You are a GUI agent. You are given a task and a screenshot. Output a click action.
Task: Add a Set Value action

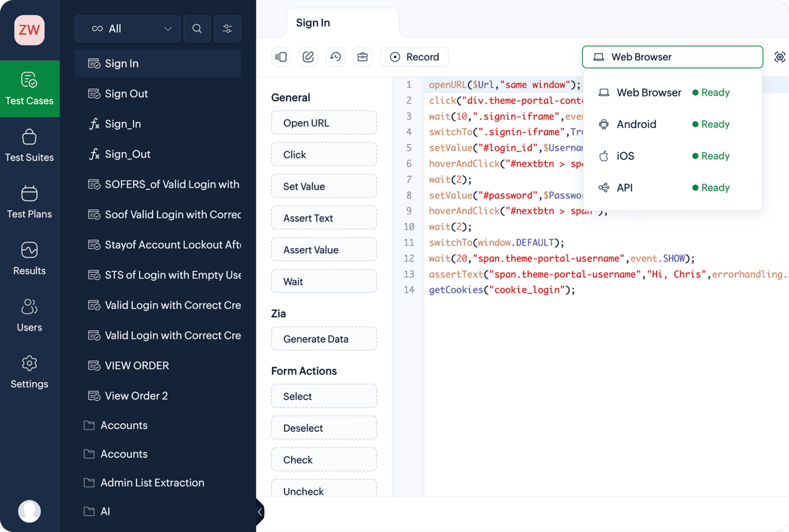(x=324, y=186)
